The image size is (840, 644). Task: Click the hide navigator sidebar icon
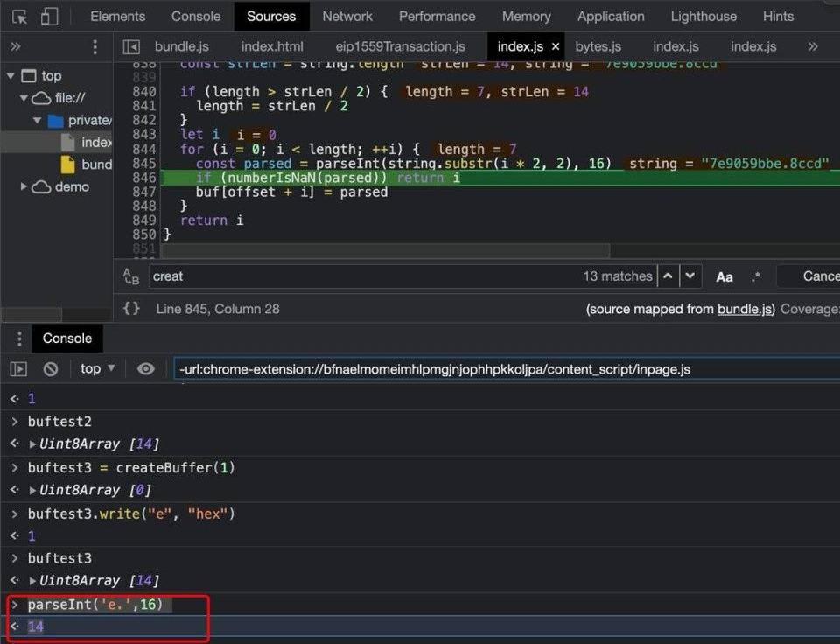pos(131,46)
